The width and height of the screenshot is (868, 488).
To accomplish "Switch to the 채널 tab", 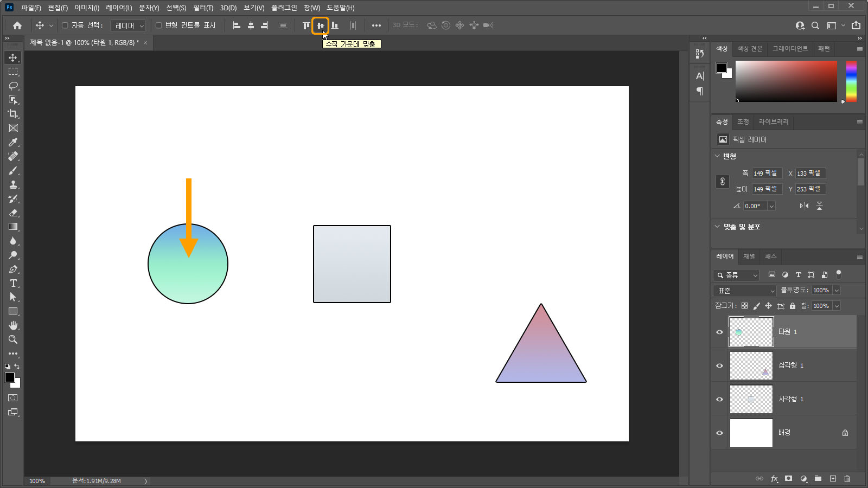I will tap(749, 256).
